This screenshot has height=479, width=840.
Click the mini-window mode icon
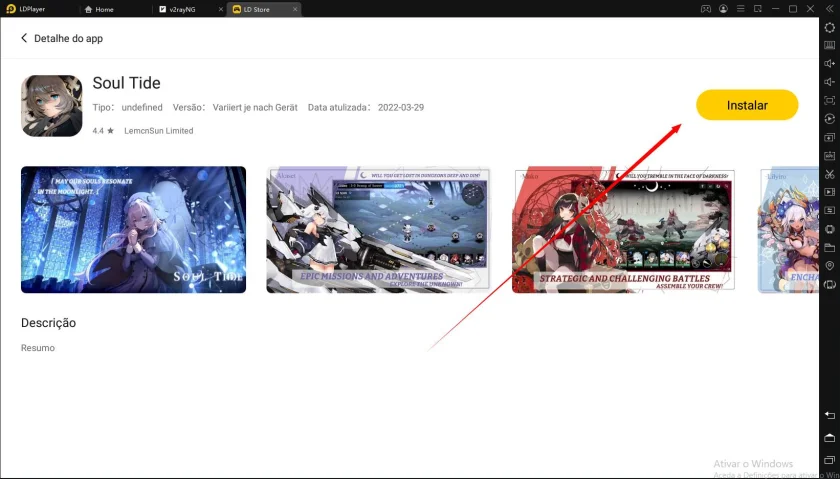point(758,9)
